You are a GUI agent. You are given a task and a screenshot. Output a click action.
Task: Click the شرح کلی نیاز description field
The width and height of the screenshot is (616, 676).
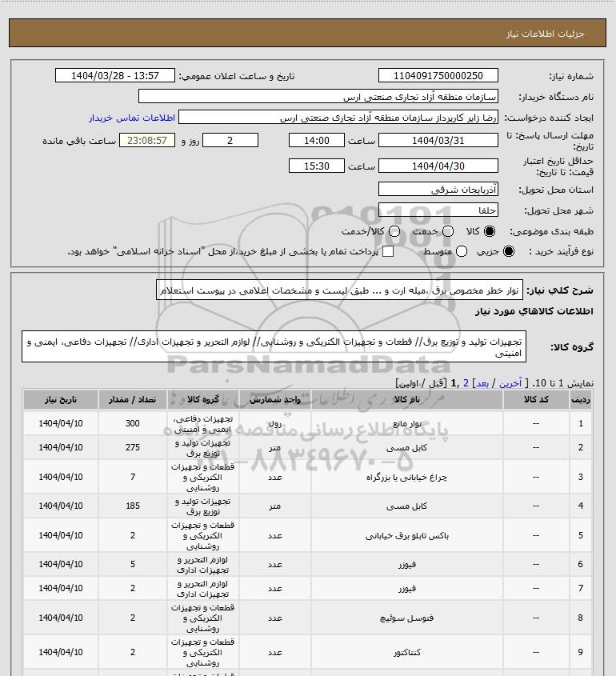[339, 290]
